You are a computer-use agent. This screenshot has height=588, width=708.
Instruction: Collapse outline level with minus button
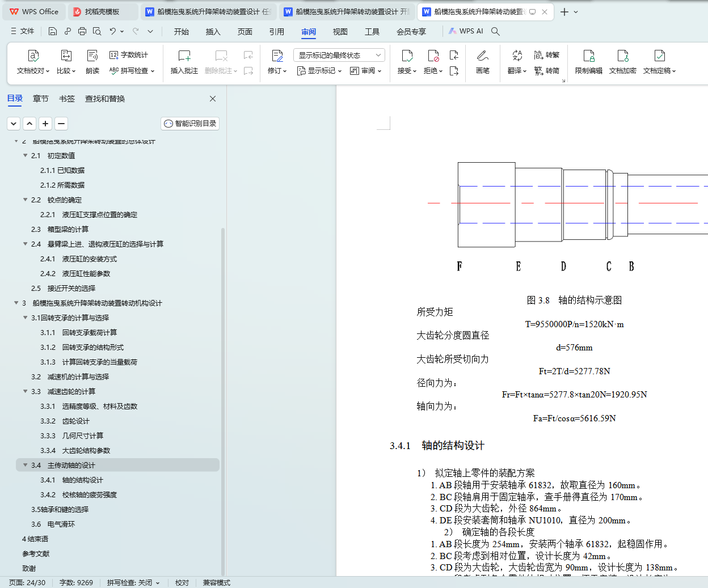pos(61,124)
